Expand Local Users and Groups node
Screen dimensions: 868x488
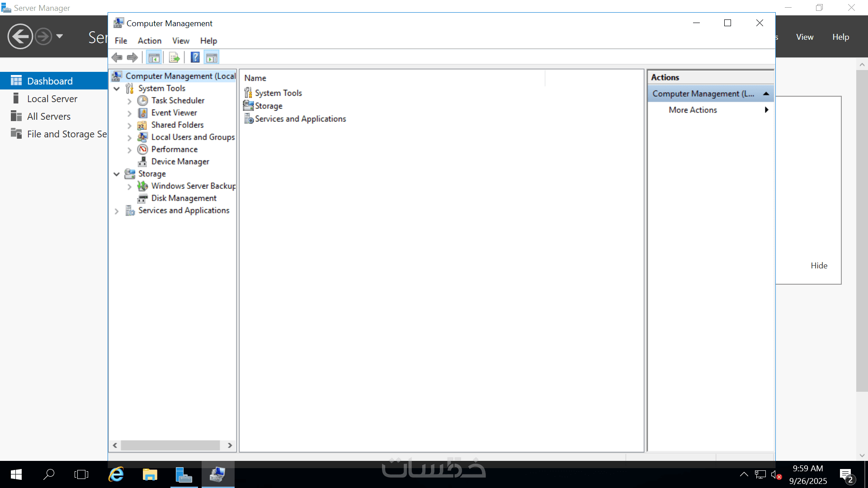coord(129,137)
